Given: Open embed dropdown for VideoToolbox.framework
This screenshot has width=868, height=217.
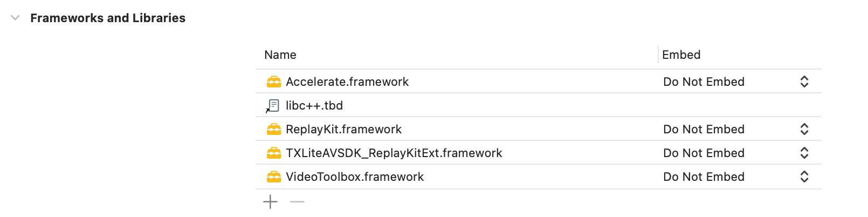Looking at the screenshot, I should click(x=804, y=177).
